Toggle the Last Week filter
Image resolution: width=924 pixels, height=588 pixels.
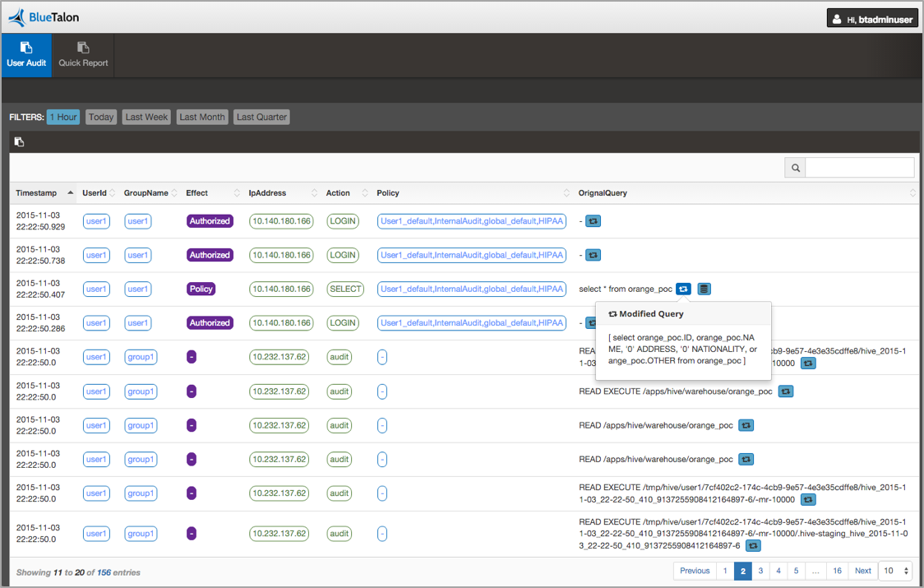[x=146, y=117]
